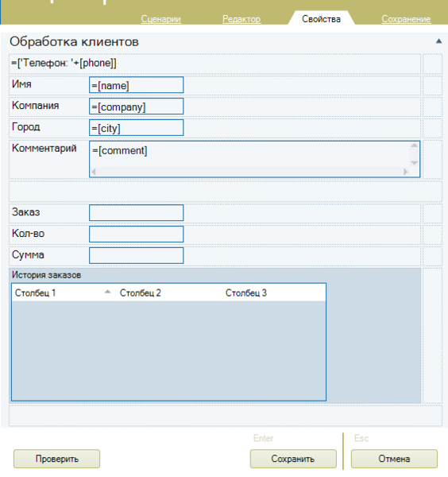Click the Комментарий text area
Viewport: 448px width, 477px height.
click(x=254, y=159)
